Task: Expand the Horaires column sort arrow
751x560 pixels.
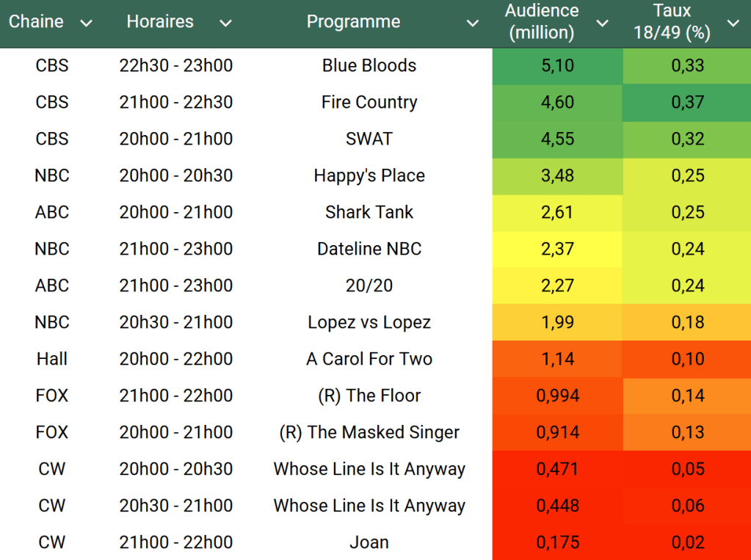Action: [225, 23]
